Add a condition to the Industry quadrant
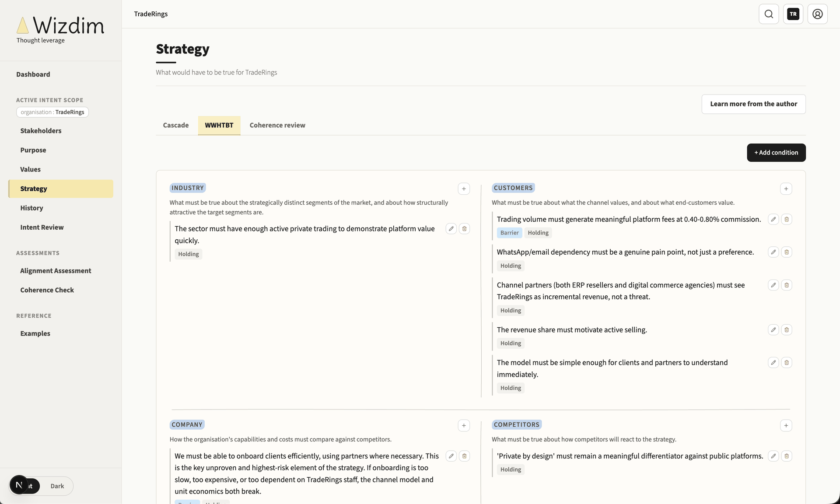This screenshot has width=840, height=504. click(464, 189)
